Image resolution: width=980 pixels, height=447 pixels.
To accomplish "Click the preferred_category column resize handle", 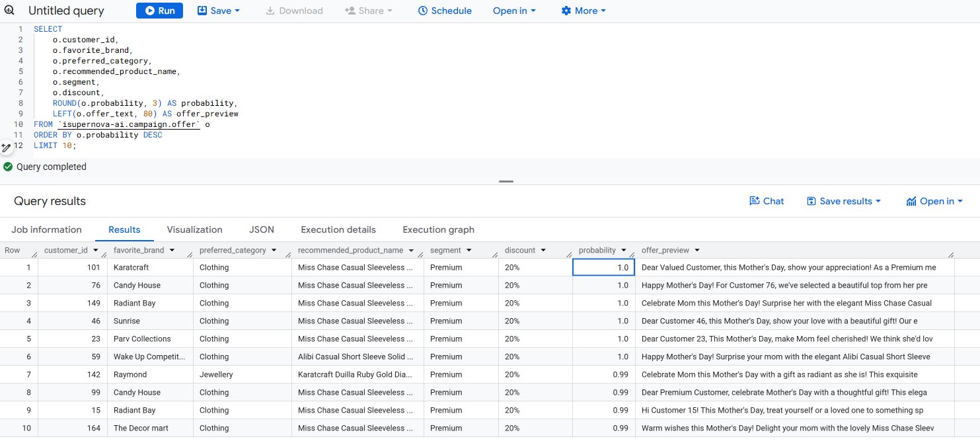I will pyautogui.click(x=288, y=255).
